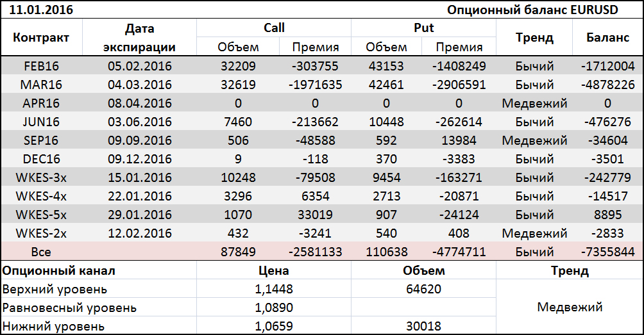Viewport: 644px width, 335px height.
Task: Select MAR16 expiration date 04.03.2016
Action: (x=140, y=85)
